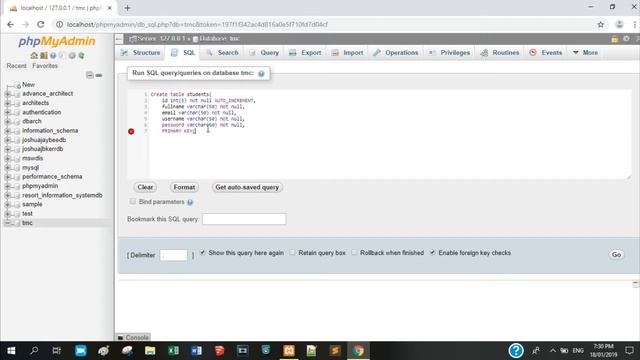Click the lock icon at top right of panel
The height and width of the screenshot is (360, 640).
[615, 39]
